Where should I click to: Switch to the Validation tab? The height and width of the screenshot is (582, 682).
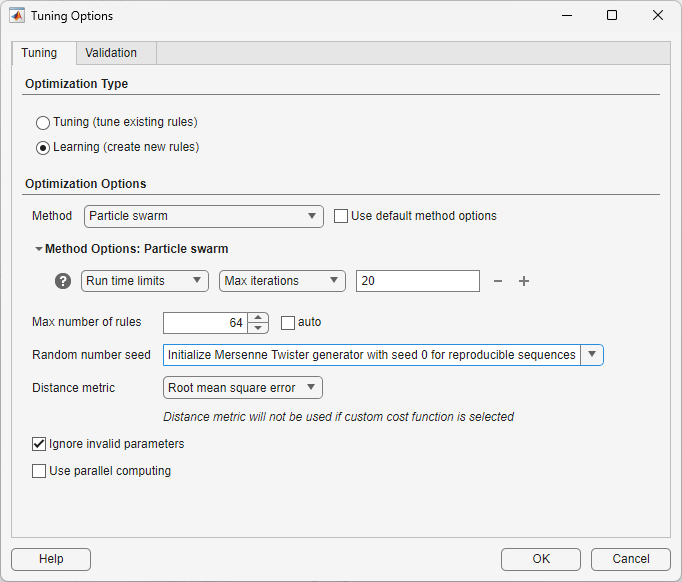(111, 53)
